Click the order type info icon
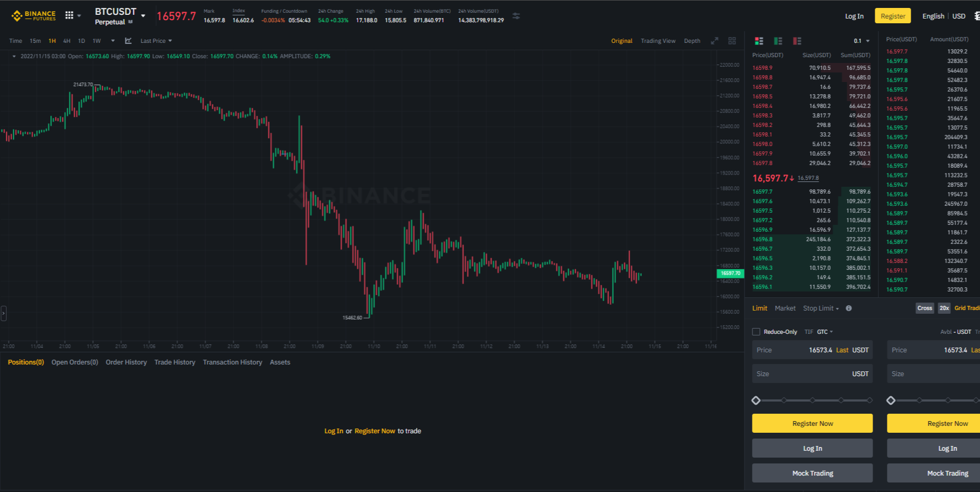980x492 pixels. tap(849, 308)
